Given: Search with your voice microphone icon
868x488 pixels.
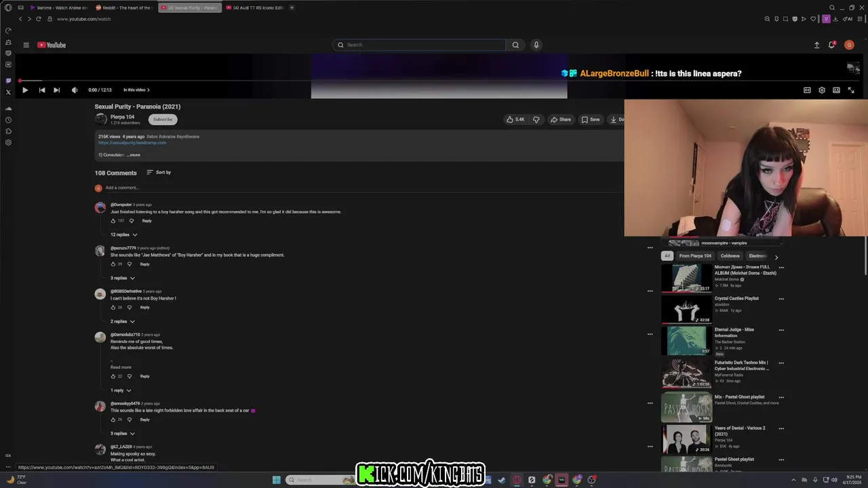Looking at the screenshot, I should coord(536,45).
